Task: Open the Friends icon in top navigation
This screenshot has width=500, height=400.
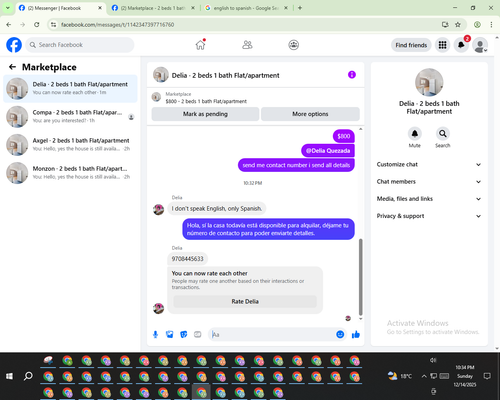Action: pos(247,45)
